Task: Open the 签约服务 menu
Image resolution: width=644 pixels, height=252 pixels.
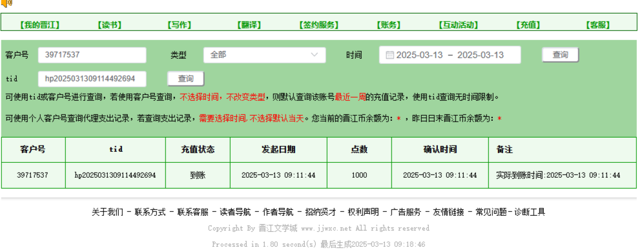Action: coord(318,25)
